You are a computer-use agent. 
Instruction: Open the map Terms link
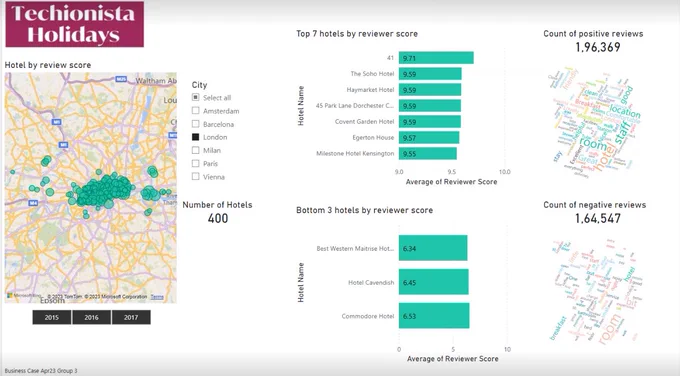pos(157,297)
